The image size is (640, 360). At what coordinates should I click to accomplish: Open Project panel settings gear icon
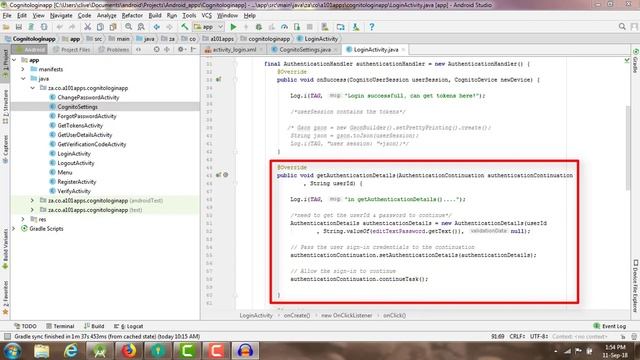point(181,49)
